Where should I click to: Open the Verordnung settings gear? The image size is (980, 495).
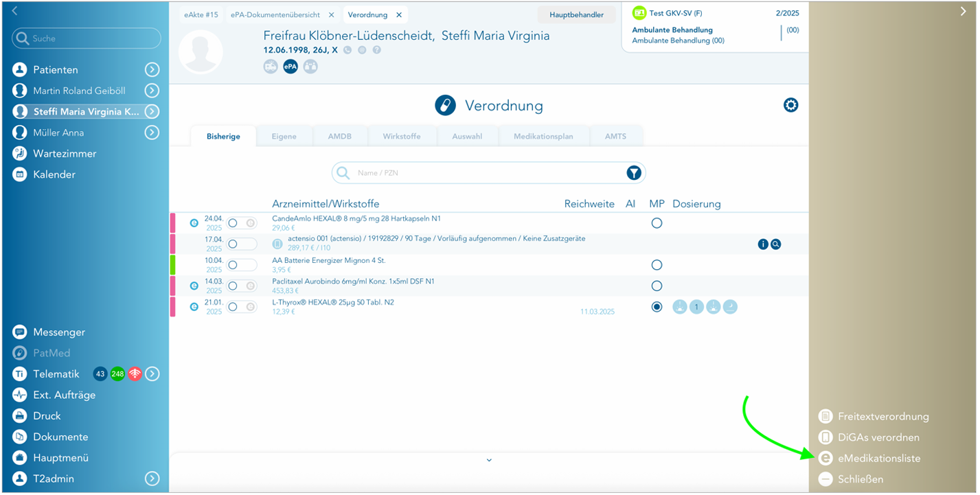click(790, 105)
